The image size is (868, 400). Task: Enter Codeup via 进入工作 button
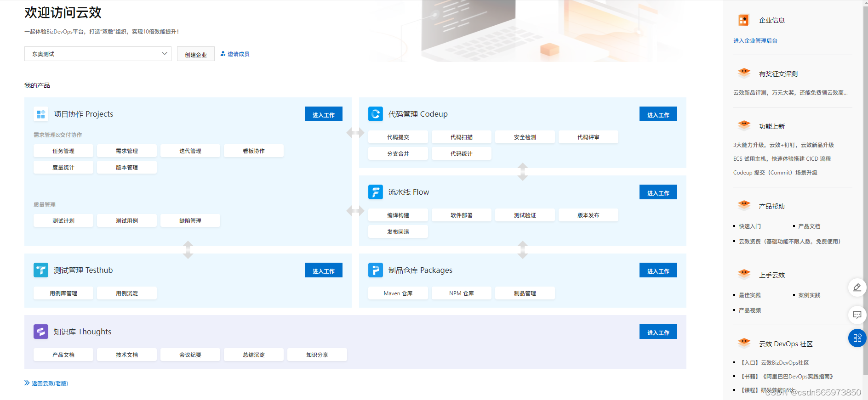tap(658, 114)
